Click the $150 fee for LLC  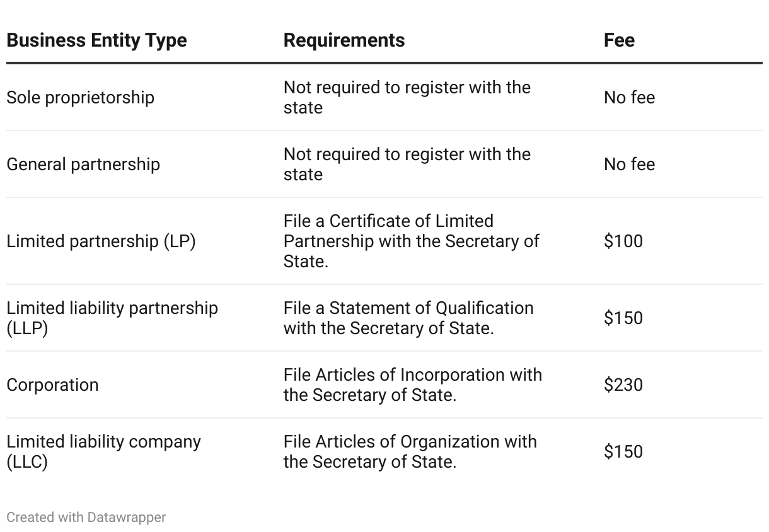pos(623,452)
